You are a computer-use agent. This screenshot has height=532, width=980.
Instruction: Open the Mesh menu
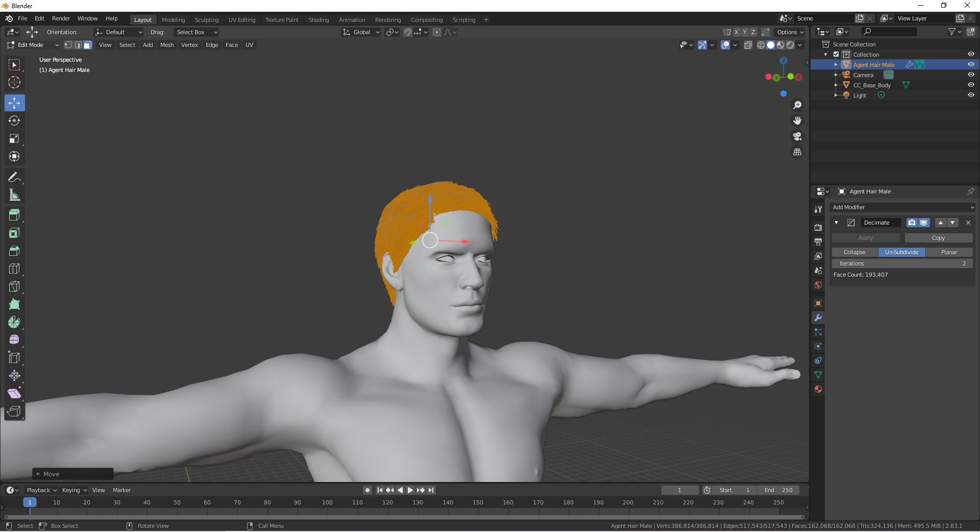[x=167, y=45]
